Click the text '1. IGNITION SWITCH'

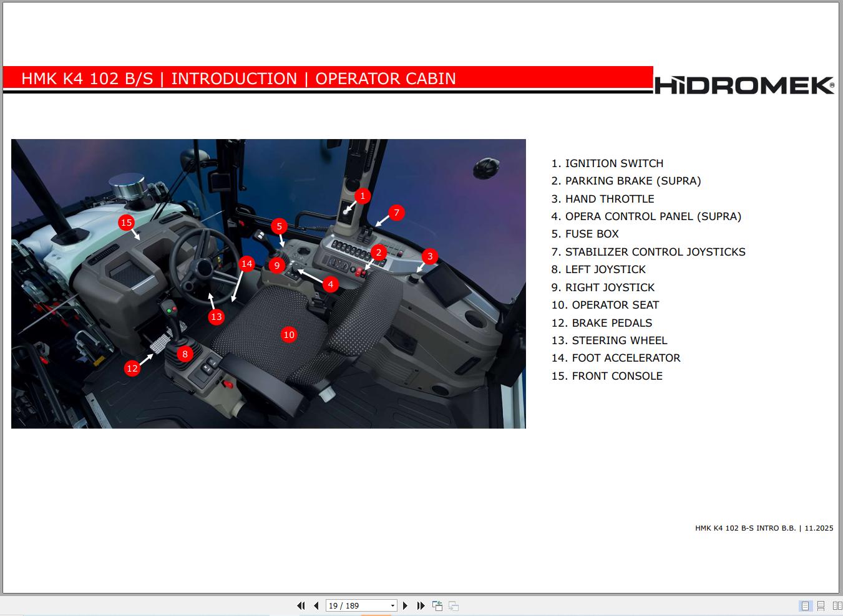[607, 163]
